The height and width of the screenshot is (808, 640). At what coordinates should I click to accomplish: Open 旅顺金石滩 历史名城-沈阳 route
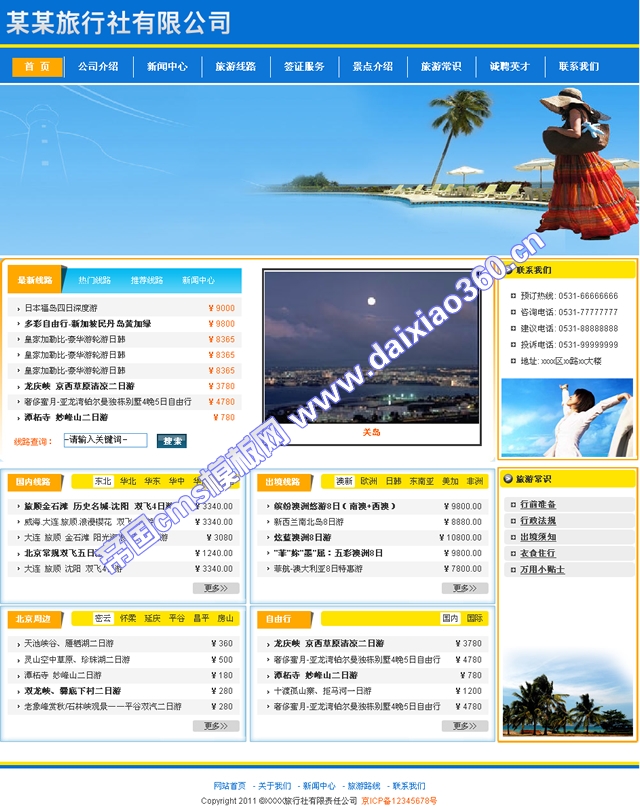98,507
